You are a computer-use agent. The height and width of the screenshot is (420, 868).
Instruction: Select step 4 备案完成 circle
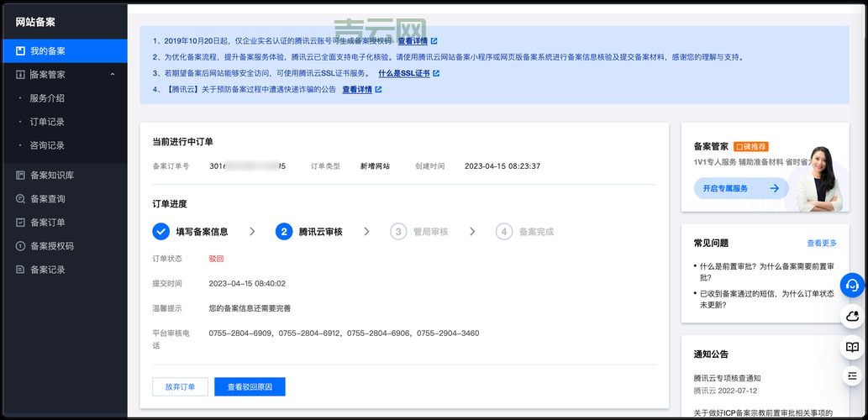pos(504,232)
